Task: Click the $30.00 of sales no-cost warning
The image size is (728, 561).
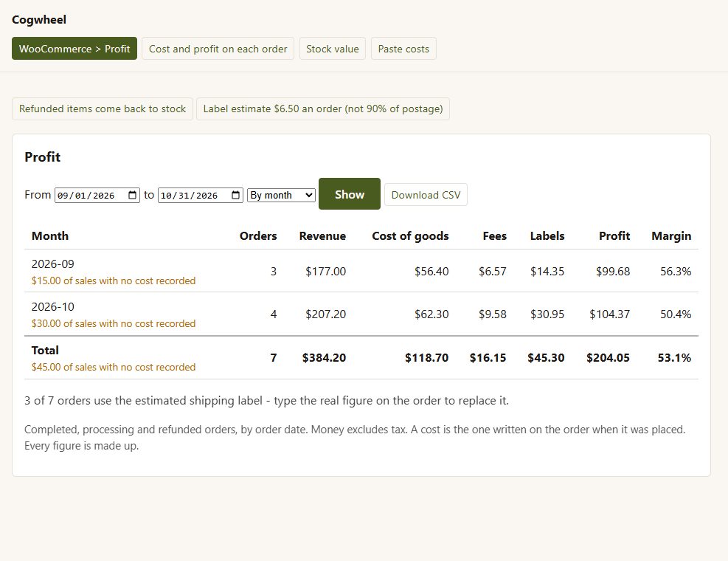Action: pos(114,323)
